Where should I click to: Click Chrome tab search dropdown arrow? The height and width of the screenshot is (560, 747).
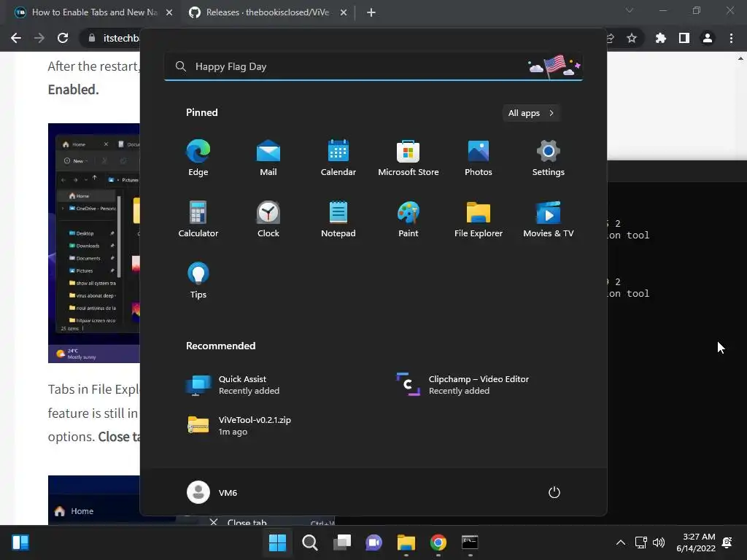click(630, 10)
